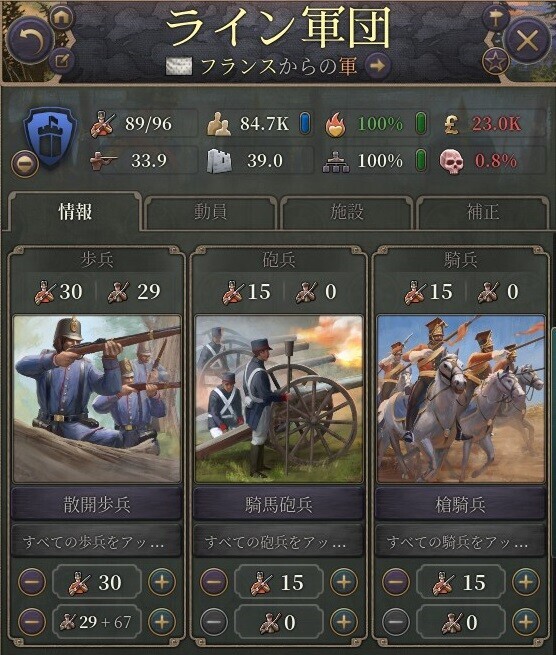Image resolution: width=556 pixels, height=655 pixels.
Task: Open the 施設 tab
Action: coord(347,212)
